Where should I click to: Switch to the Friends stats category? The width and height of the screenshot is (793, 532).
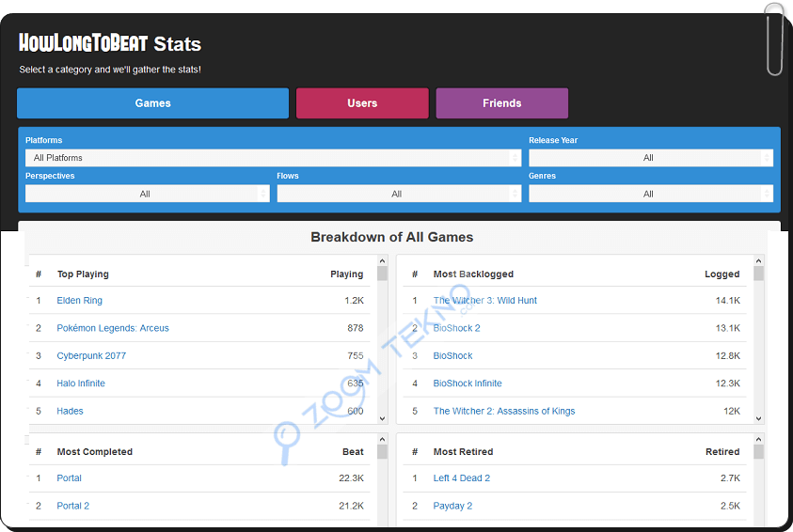click(501, 103)
